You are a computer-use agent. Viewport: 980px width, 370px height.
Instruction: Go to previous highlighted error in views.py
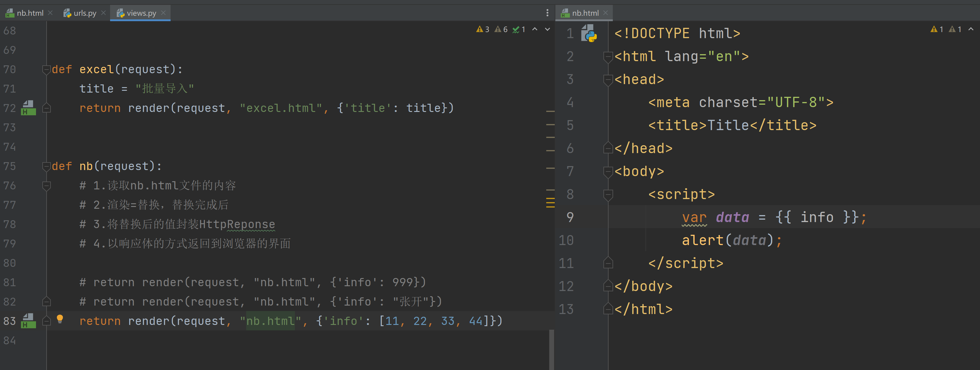click(x=535, y=29)
